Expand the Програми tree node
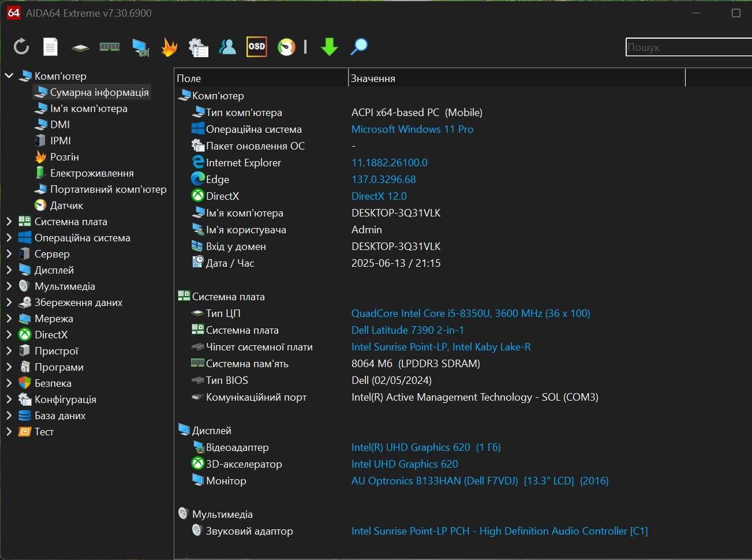Image resolution: width=752 pixels, height=560 pixels. click(x=9, y=367)
